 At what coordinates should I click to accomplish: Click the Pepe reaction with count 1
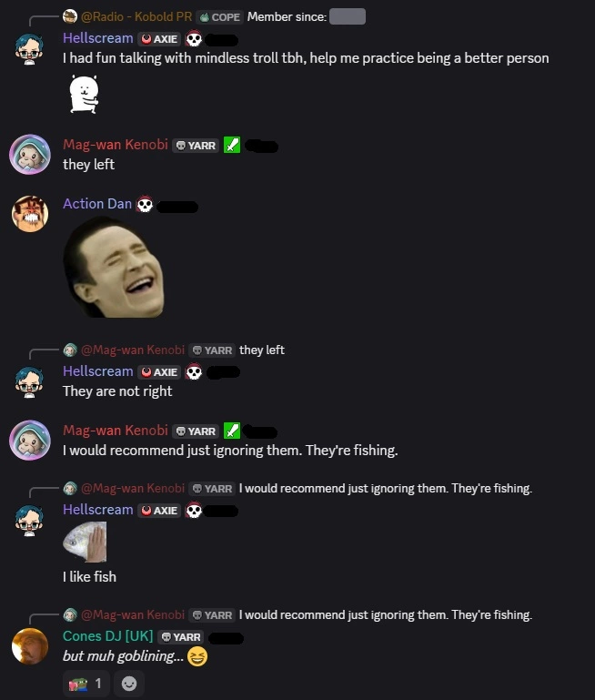click(x=86, y=684)
